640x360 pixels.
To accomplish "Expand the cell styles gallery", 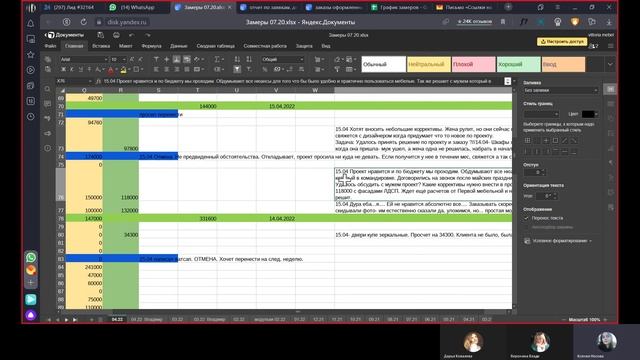I will tap(610, 64).
